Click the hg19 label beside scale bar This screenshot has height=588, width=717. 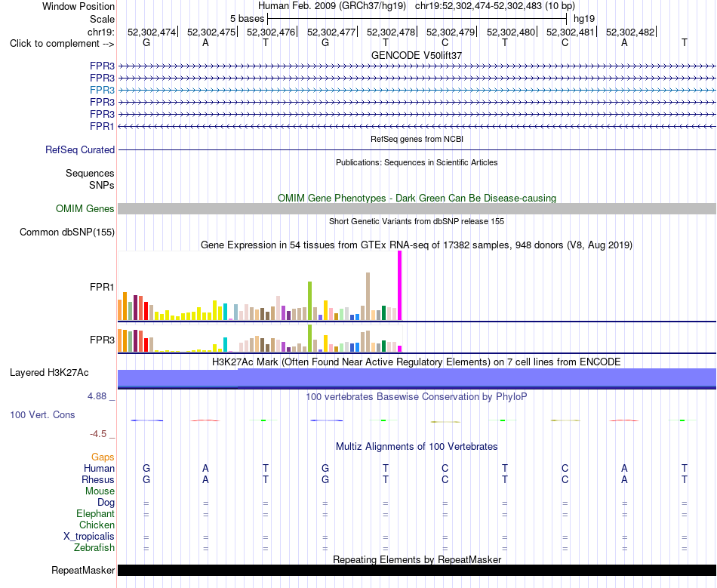coord(584,19)
